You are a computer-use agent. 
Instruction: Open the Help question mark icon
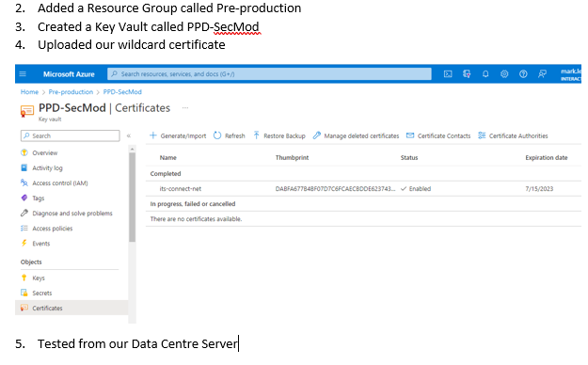click(523, 74)
